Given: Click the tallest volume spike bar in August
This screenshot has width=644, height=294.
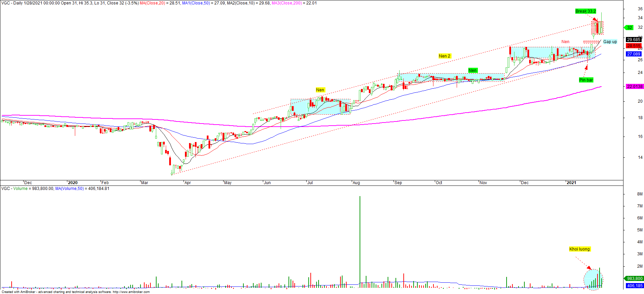Looking at the screenshot, I should tap(360, 240).
